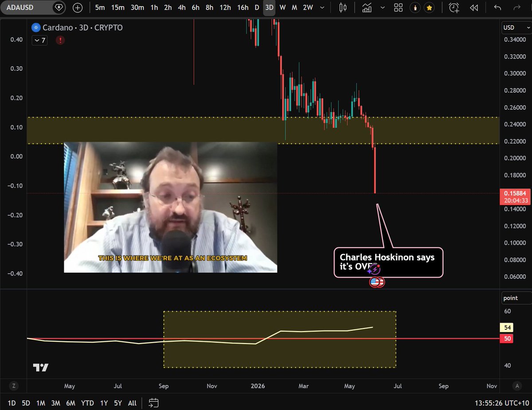
Task: Switch to the monthly M interval
Action: (294, 8)
